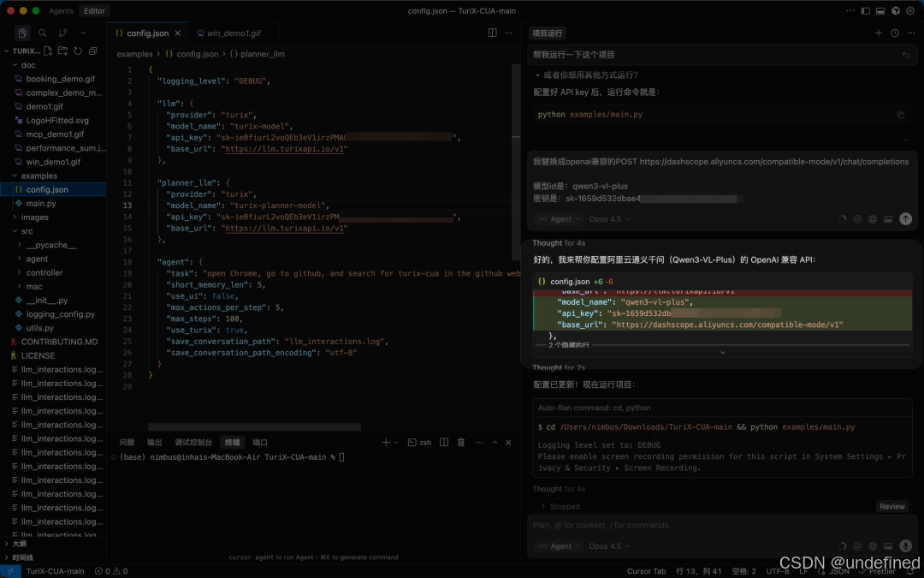Open chat panel more options menu
This screenshot has width=924, height=578.
tap(911, 33)
